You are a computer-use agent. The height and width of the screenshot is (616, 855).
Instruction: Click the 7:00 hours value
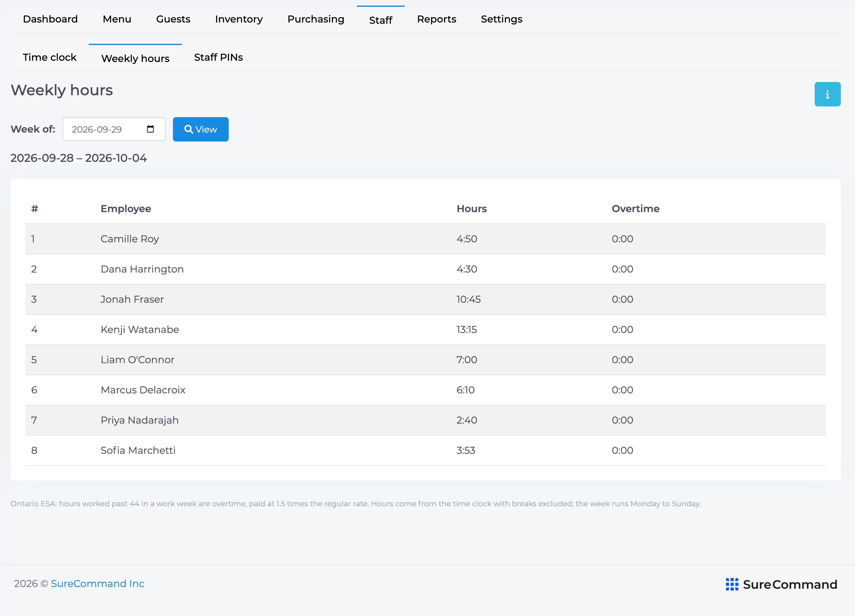click(x=467, y=360)
